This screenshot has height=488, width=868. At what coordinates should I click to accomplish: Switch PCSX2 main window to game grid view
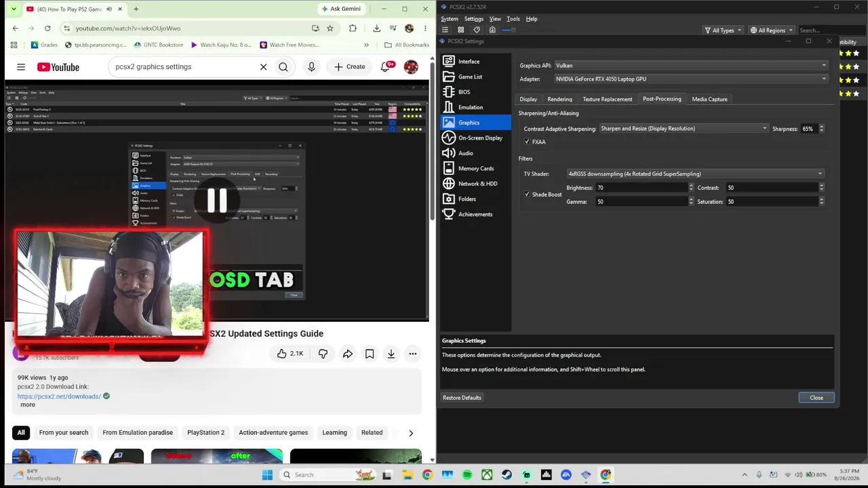[461, 30]
